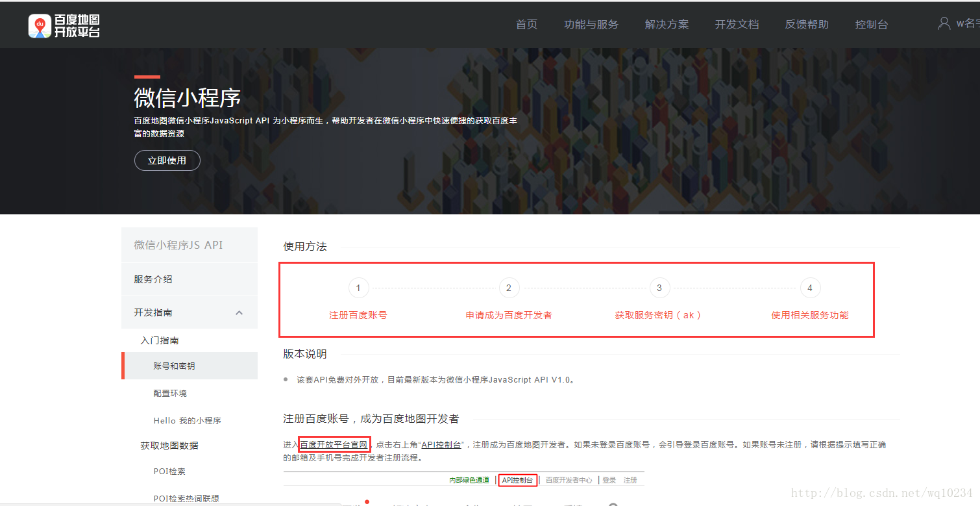This screenshot has width=980, height=506.
Task: Open the 反馈帮助 menu
Action: click(x=807, y=25)
